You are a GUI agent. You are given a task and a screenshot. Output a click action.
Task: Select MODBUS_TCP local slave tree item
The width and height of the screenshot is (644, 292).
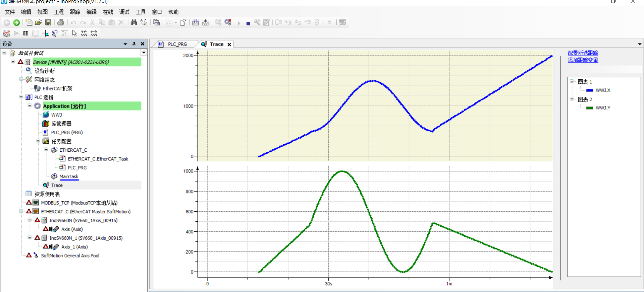pos(79,203)
